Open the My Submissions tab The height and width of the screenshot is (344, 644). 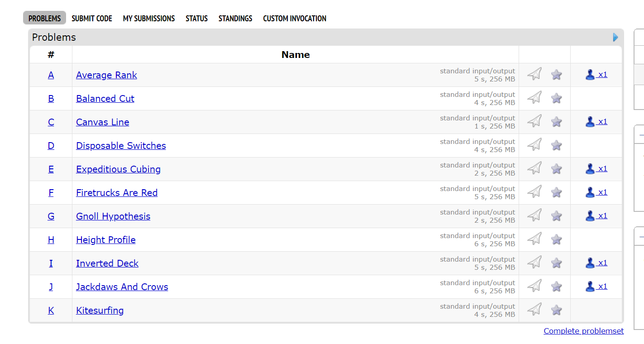(x=149, y=19)
